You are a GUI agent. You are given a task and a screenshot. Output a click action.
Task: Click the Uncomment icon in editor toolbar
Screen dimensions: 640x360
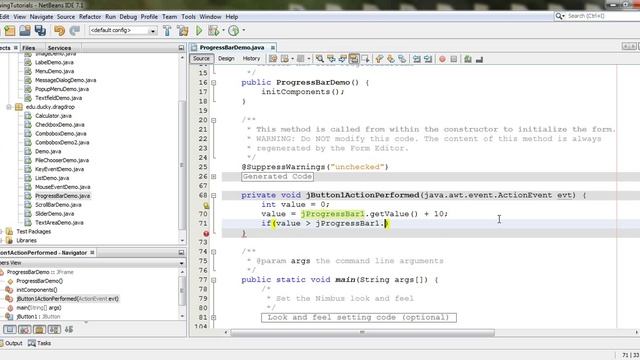click(x=479, y=59)
